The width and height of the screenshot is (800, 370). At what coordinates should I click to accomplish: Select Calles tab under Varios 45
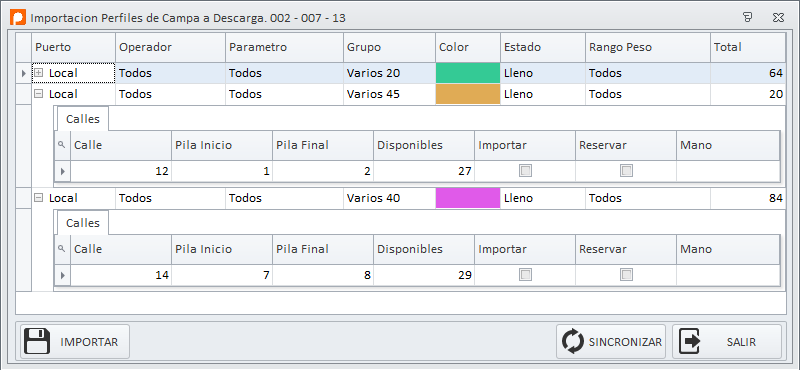click(x=83, y=119)
